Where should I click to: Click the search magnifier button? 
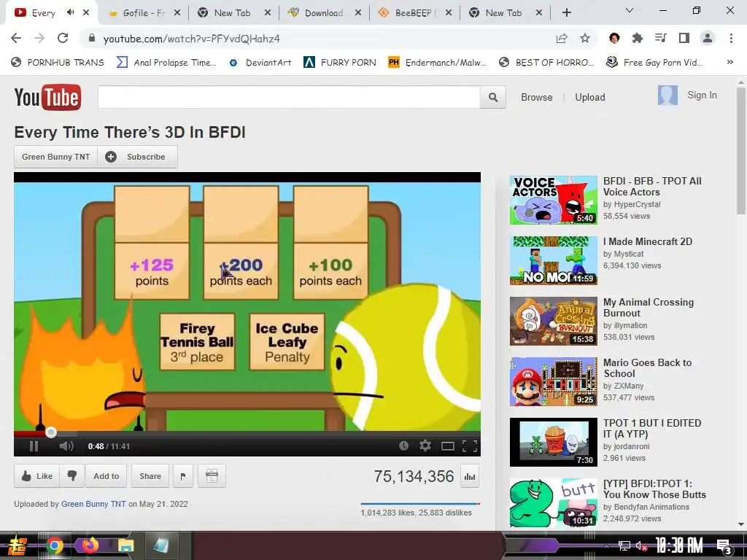(493, 97)
